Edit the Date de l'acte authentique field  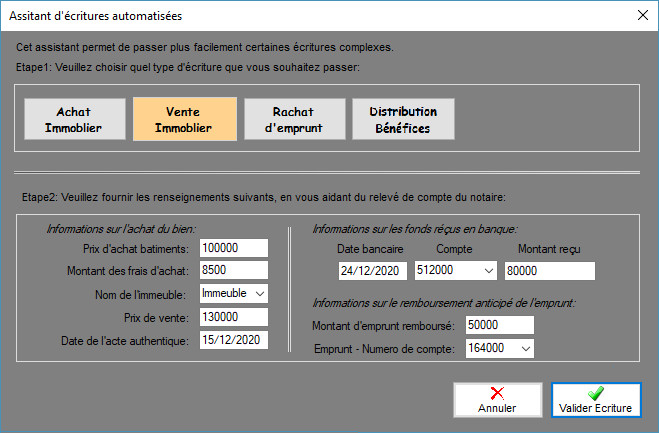point(233,341)
